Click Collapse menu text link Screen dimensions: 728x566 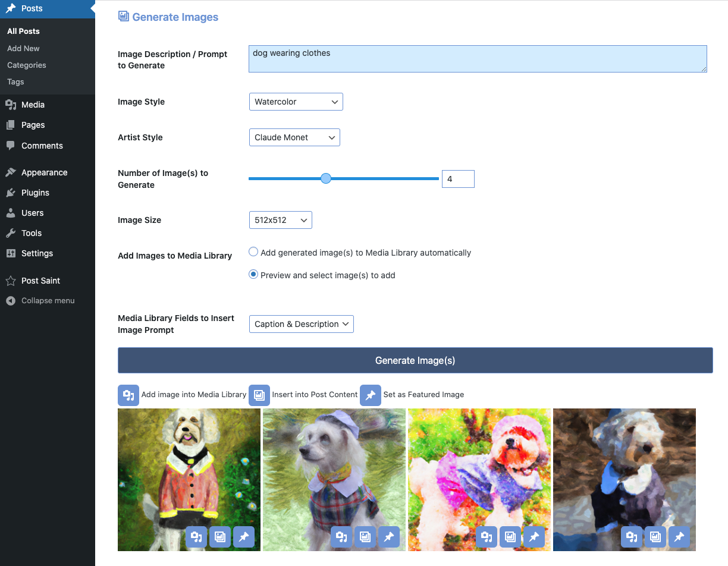tap(48, 301)
